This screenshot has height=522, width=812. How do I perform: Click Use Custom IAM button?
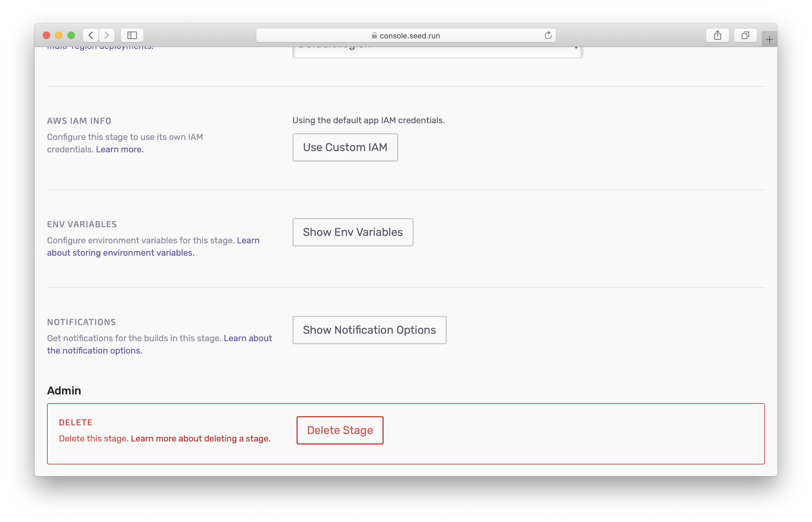tap(345, 147)
